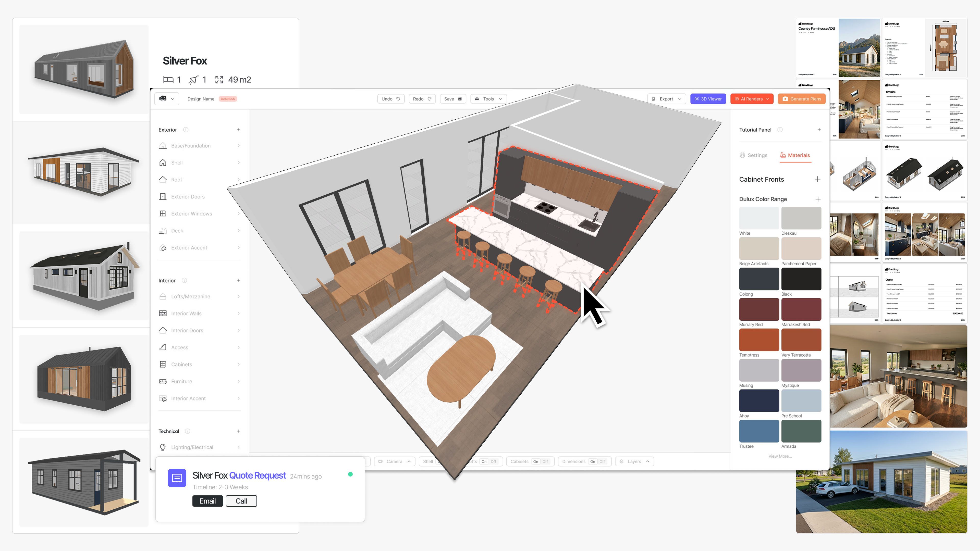Click the Call button on quote request
Viewport: 980px width, 551px height.
click(241, 501)
